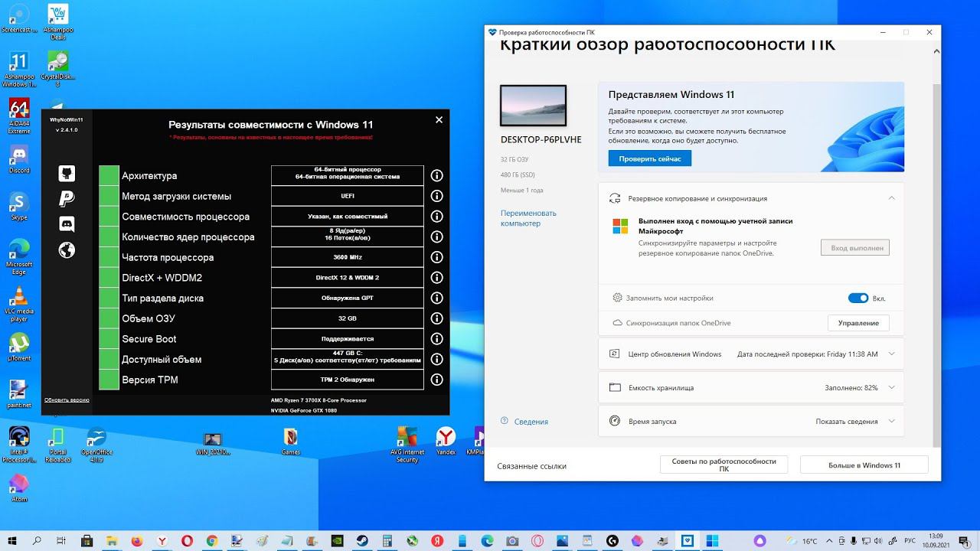Show info for Совместимость процессора row
Viewport: 980px width, 551px height.
pos(437,217)
